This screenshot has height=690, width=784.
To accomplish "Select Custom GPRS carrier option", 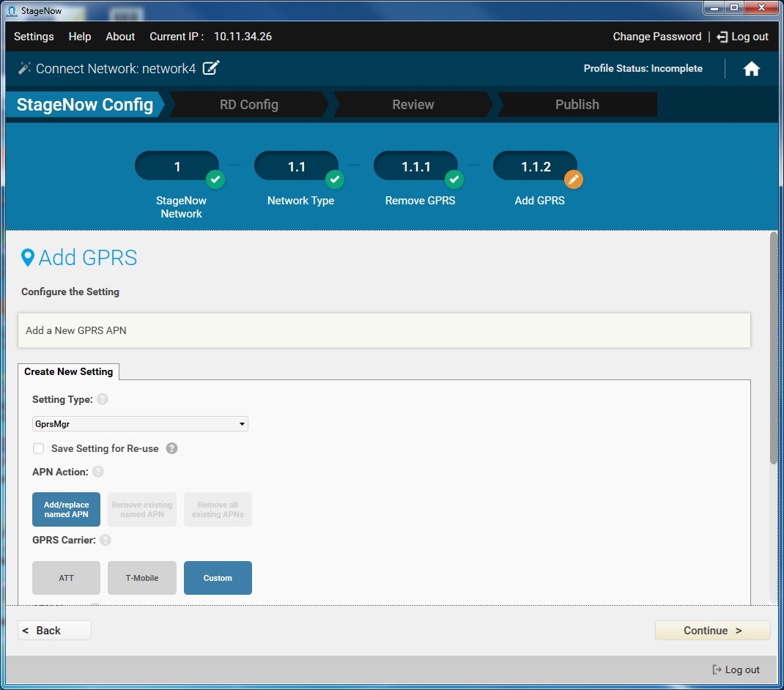I will coord(218,578).
